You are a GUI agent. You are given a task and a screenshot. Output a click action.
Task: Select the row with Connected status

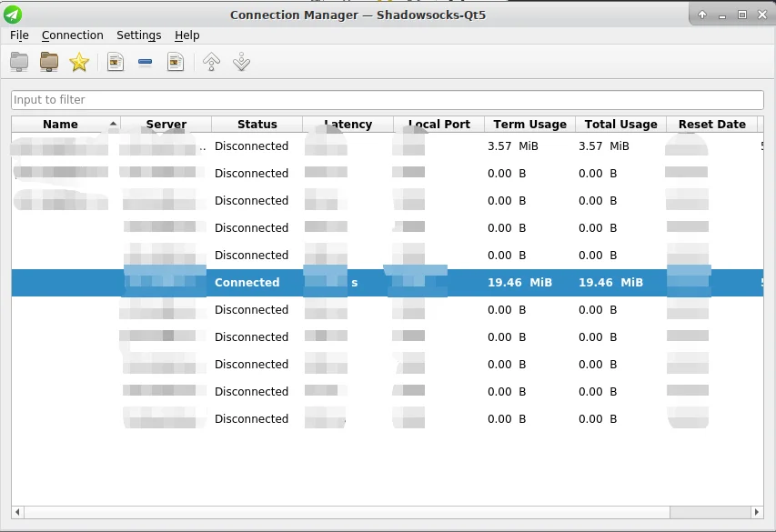point(387,283)
